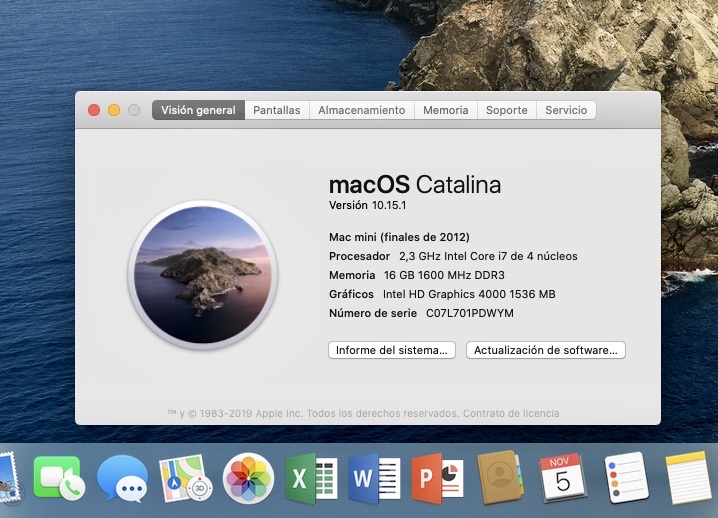Switch to the Servicio tab
The image size is (718, 518).
(x=566, y=110)
